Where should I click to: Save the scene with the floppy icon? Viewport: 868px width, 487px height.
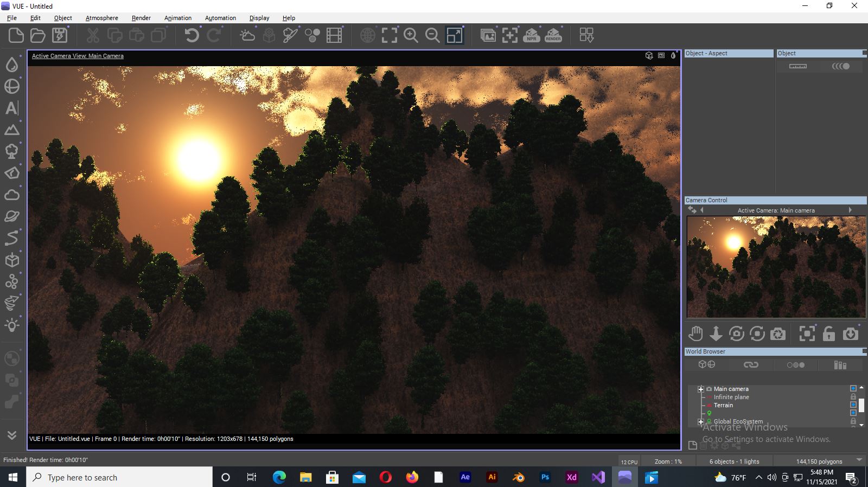(x=60, y=36)
